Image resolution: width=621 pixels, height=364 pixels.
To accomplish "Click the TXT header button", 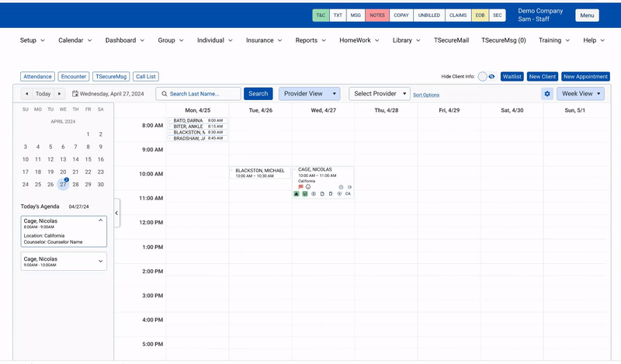I will [x=338, y=16].
